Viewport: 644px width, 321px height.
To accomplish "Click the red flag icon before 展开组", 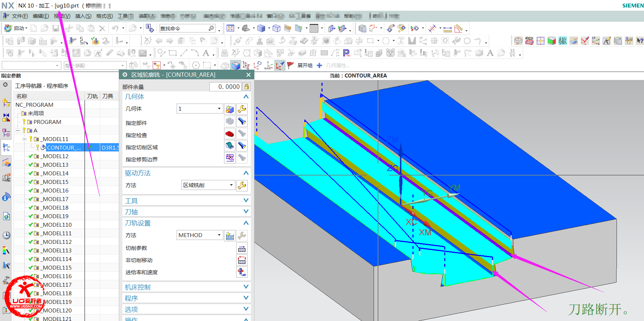I will click(290, 65).
